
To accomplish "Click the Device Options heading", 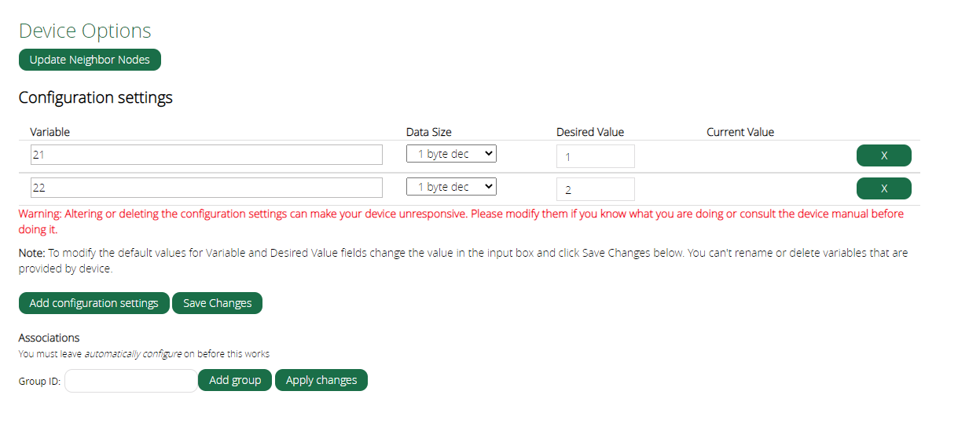I will pos(85,31).
